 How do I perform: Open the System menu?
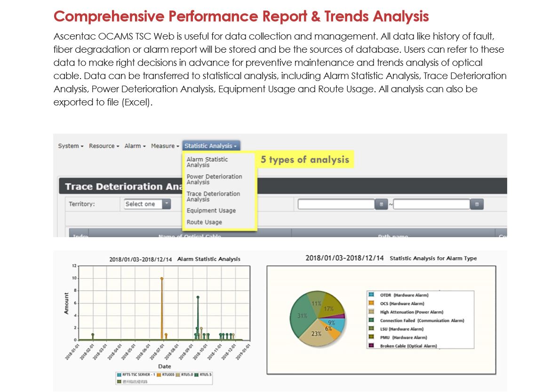tap(71, 146)
